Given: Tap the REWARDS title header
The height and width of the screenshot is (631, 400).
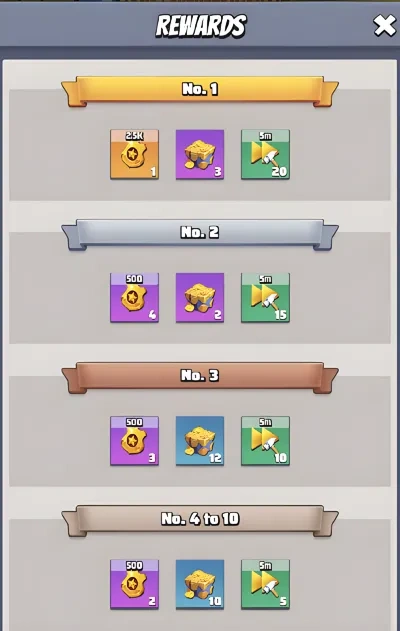Looking at the screenshot, I should coord(201,26).
